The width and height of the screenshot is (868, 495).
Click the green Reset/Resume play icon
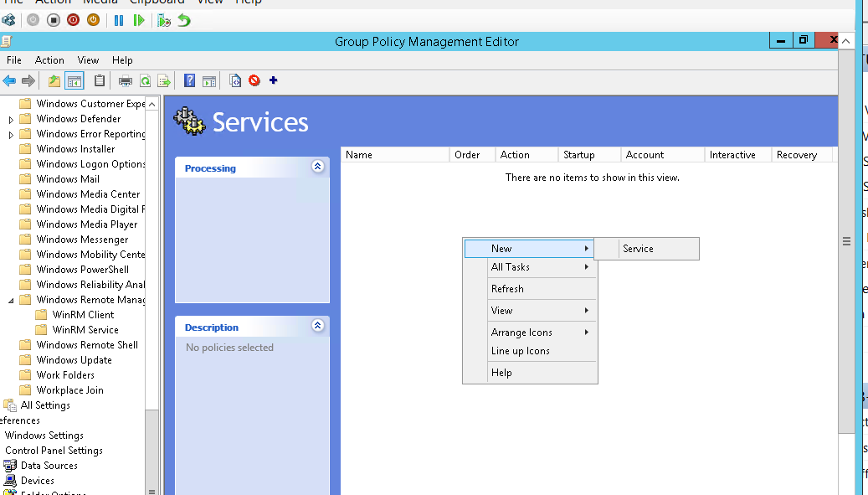point(138,20)
